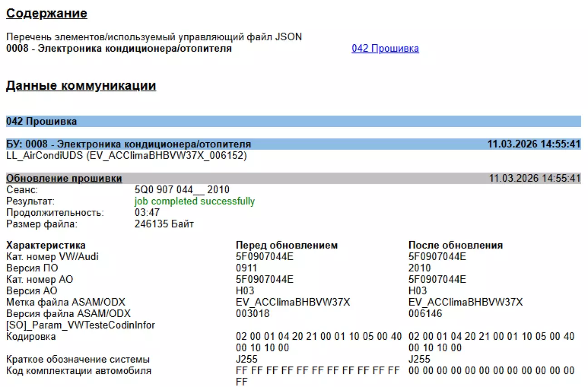Click the "БУ: 0008" control unit header

click(128, 144)
